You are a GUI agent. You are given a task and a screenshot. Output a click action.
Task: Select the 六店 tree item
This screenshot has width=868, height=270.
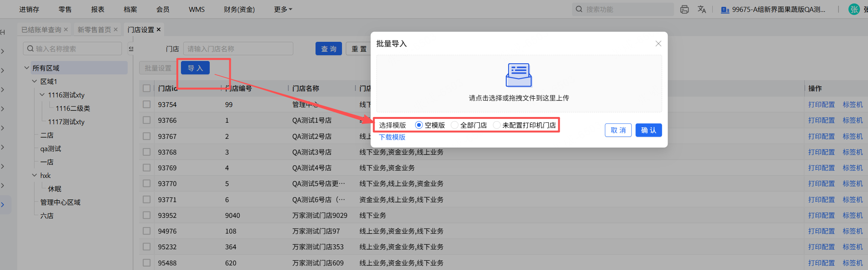pyautogui.click(x=47, y=216)
